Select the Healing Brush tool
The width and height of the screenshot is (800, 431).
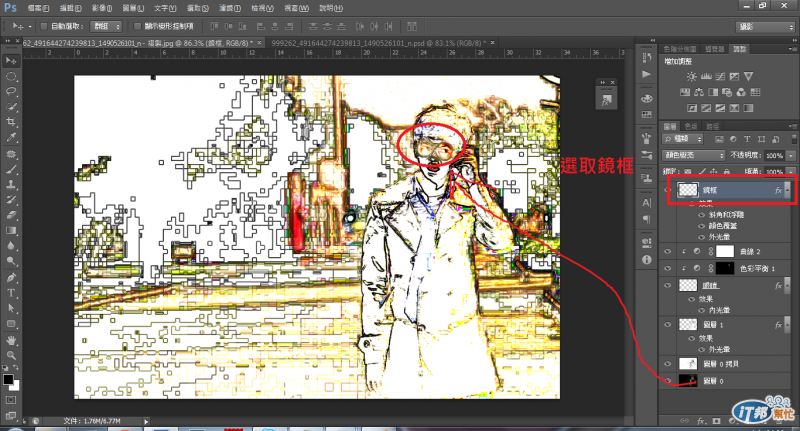tap(11, 154)
